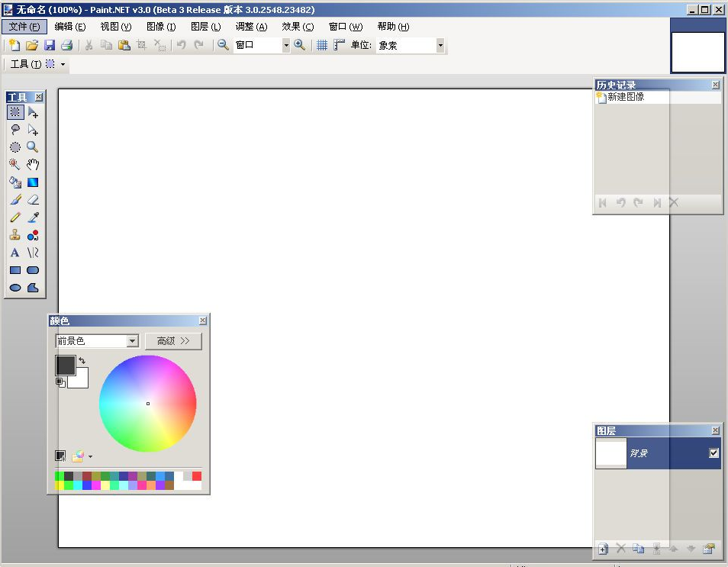The height and width of the screenshot is (567, 728).
Task: Click the Print icon in toolbar
Action: (x=67, y=45)
